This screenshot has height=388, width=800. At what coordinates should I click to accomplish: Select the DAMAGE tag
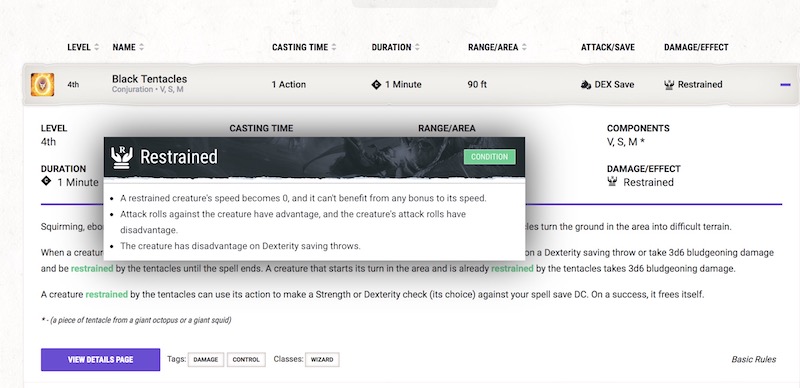(206, 360)
